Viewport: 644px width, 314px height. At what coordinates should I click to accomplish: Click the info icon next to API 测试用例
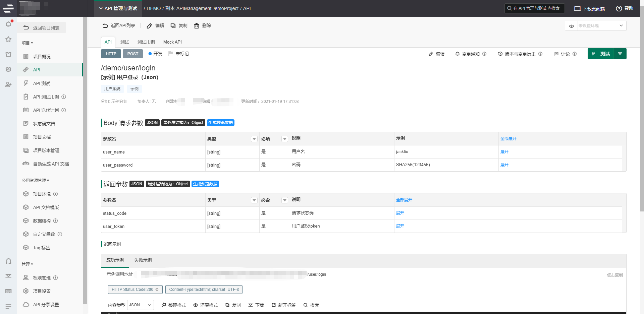click(x=64, y=97)
